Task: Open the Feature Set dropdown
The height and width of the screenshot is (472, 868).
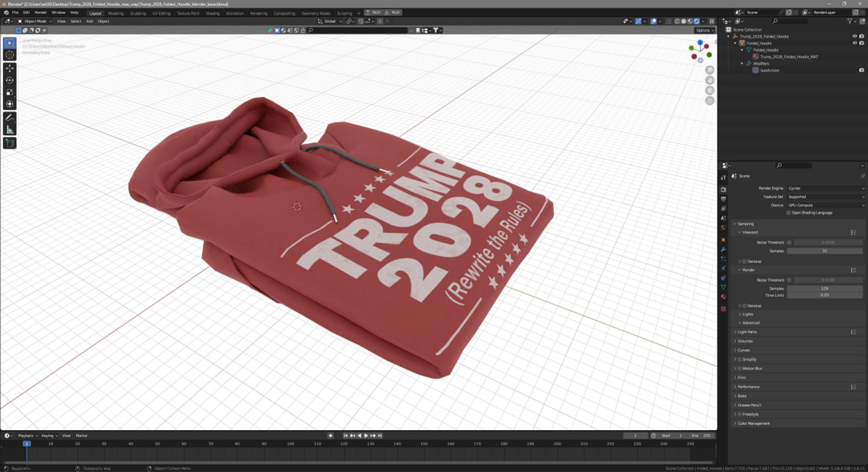Action: point(826,197)
